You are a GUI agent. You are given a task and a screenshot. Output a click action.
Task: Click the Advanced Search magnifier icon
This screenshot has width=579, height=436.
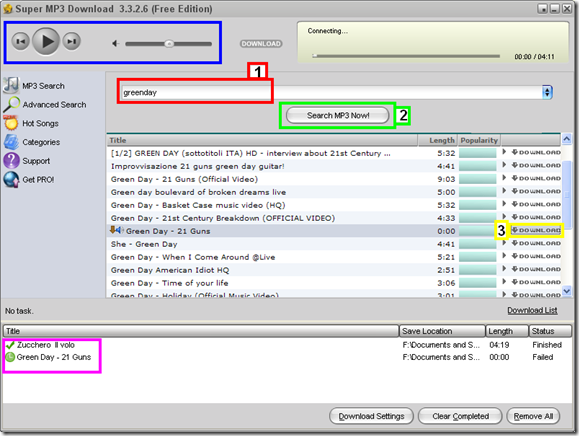tap(11, 104)
